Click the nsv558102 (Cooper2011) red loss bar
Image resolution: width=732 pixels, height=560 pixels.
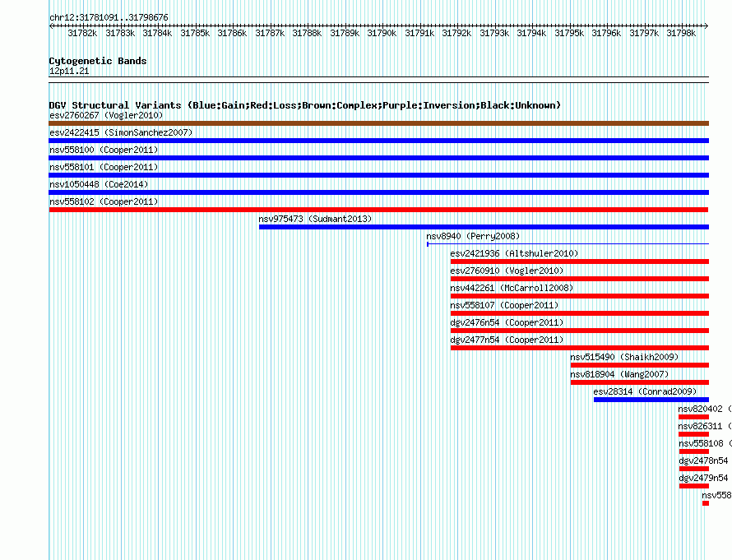[378, 210]
